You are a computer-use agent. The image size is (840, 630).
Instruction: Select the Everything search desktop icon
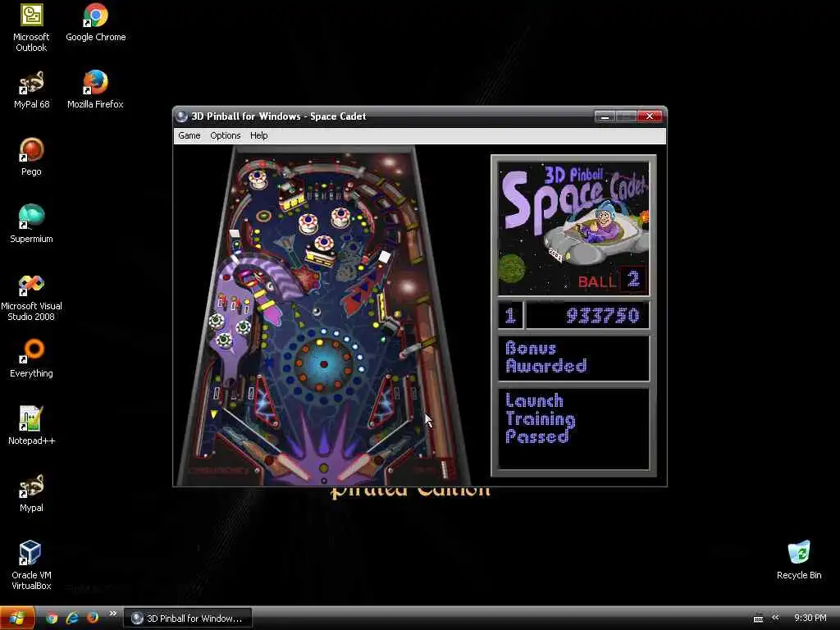click(31, 359)
